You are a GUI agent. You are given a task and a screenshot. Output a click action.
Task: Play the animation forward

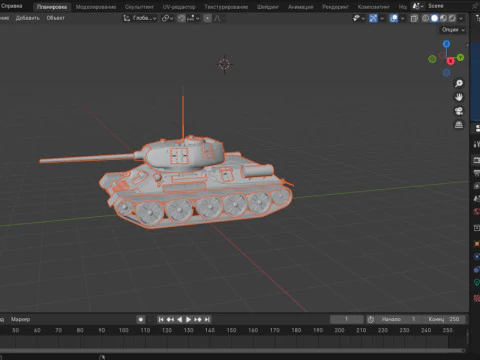(188, 319)
